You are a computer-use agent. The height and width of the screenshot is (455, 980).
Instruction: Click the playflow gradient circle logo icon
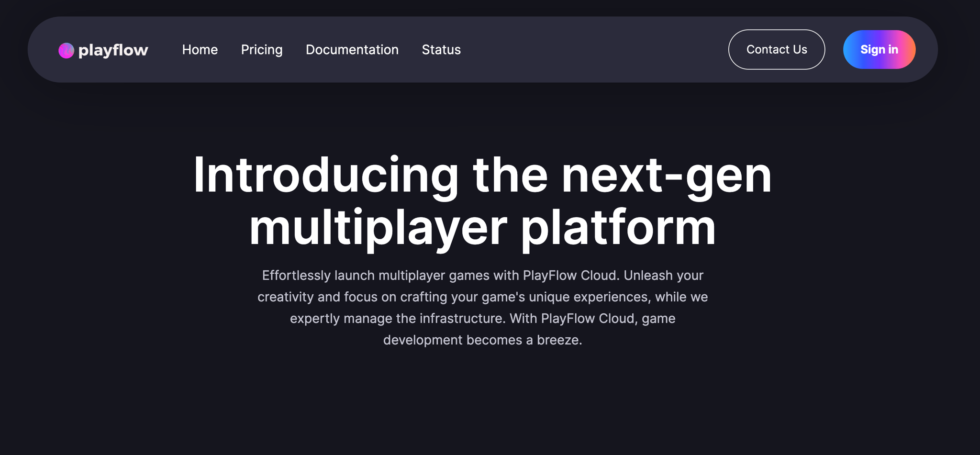click(66, 50)
